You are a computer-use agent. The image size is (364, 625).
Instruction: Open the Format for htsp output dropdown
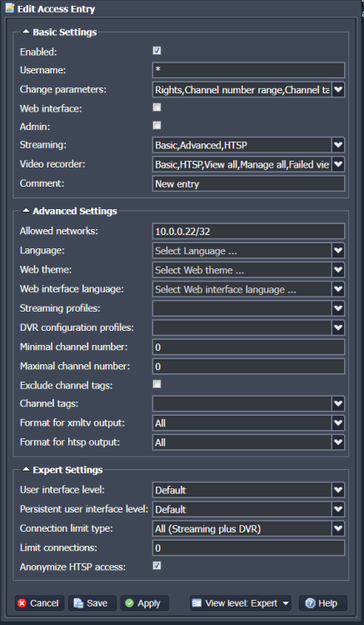tap(338, 442)
